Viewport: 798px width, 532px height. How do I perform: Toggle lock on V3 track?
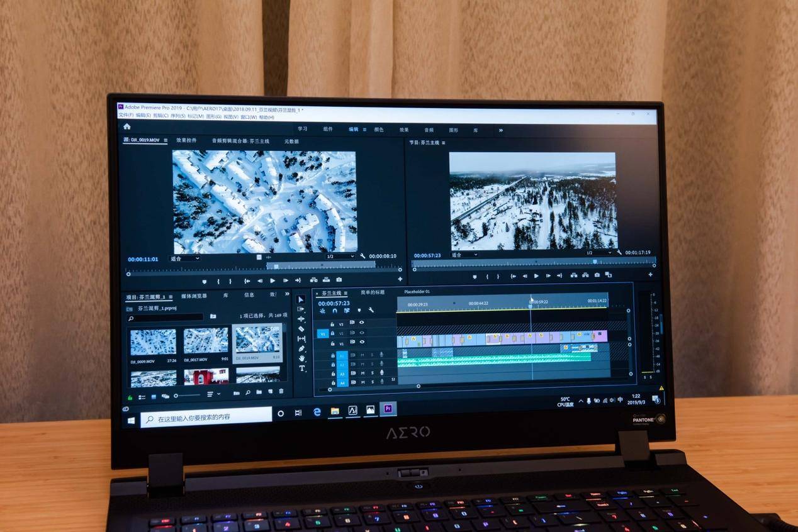pyautogui.click(x=332, y=324)
